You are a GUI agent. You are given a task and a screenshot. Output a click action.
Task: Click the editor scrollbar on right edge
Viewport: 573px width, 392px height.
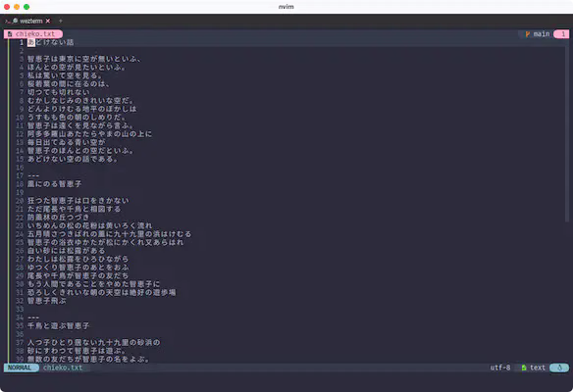coord(567,133)
